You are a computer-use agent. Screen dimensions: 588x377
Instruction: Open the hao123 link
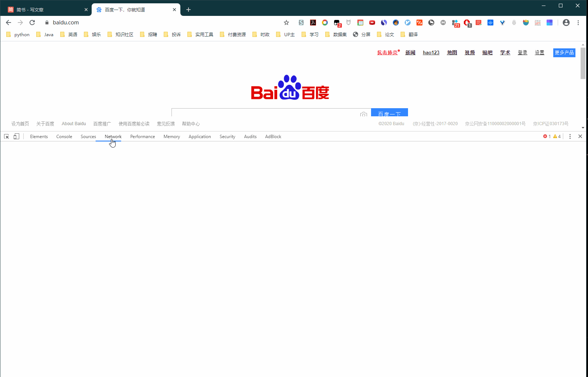(431, 52)
